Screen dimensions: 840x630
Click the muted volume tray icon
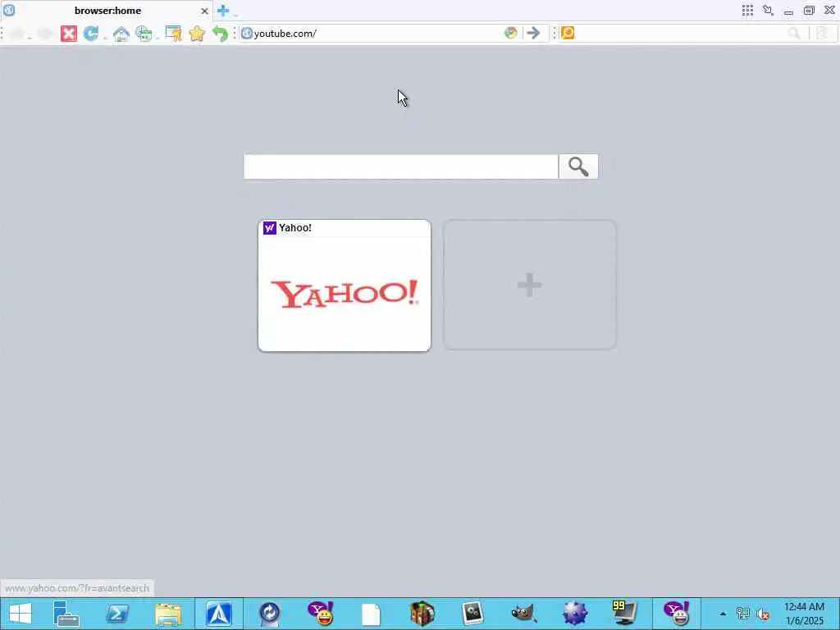(x=762, y=614)
